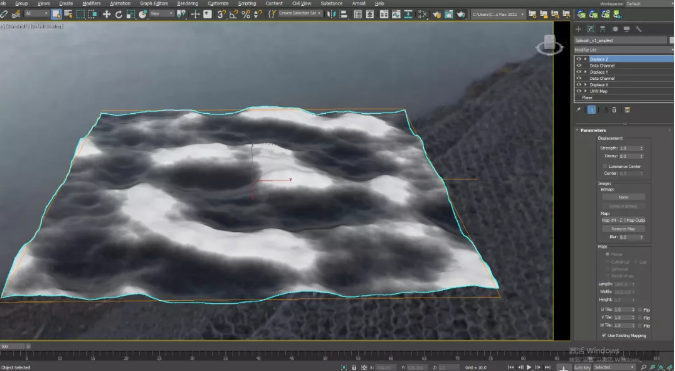The height and width of the screenshot is (371, 675).
Task: Click the assigned Map #4 button
Action: (623, 220)
